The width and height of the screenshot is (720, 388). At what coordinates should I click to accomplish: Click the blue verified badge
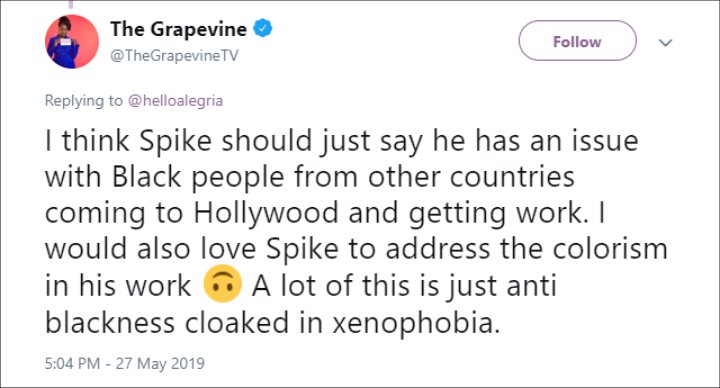coord(264,29)
